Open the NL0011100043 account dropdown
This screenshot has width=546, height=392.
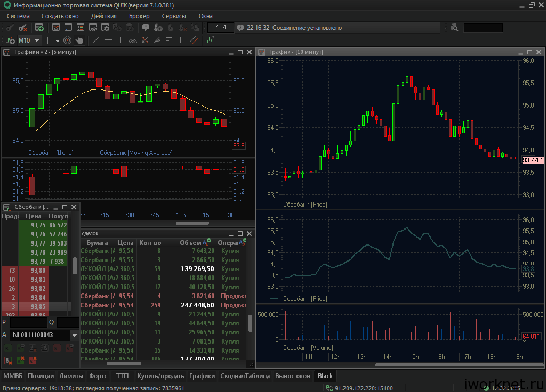75,336
